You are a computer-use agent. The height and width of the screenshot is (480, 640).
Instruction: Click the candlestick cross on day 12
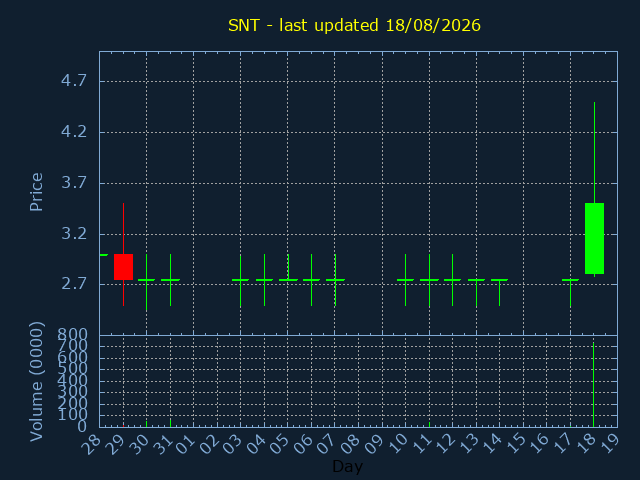coord(452,280)
